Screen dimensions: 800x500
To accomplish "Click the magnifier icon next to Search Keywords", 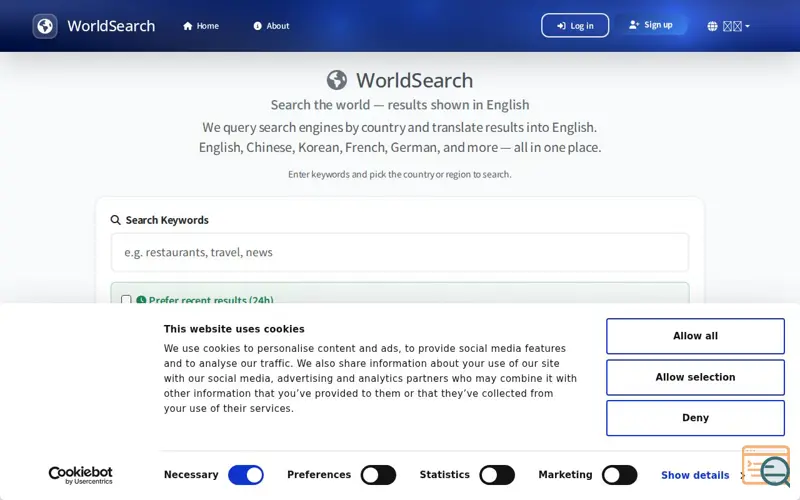I will coord(116,220).
